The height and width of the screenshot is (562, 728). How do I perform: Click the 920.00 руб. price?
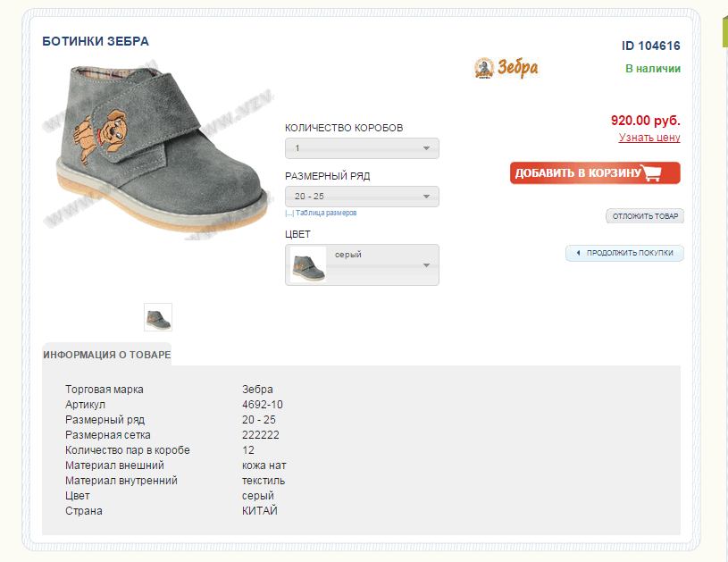click(x=645, y=120)
